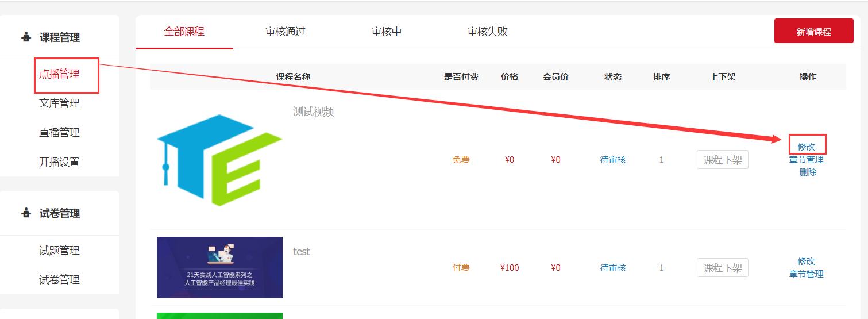
Task: Click the 上下架 column header
Action: (x=723, y=76)
